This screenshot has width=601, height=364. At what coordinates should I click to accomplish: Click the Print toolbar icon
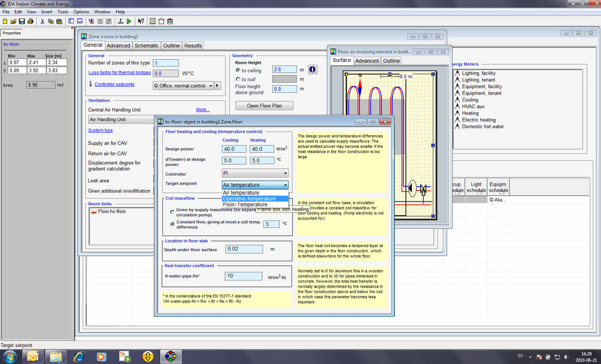pyautogui.click(x=30, y=22)
